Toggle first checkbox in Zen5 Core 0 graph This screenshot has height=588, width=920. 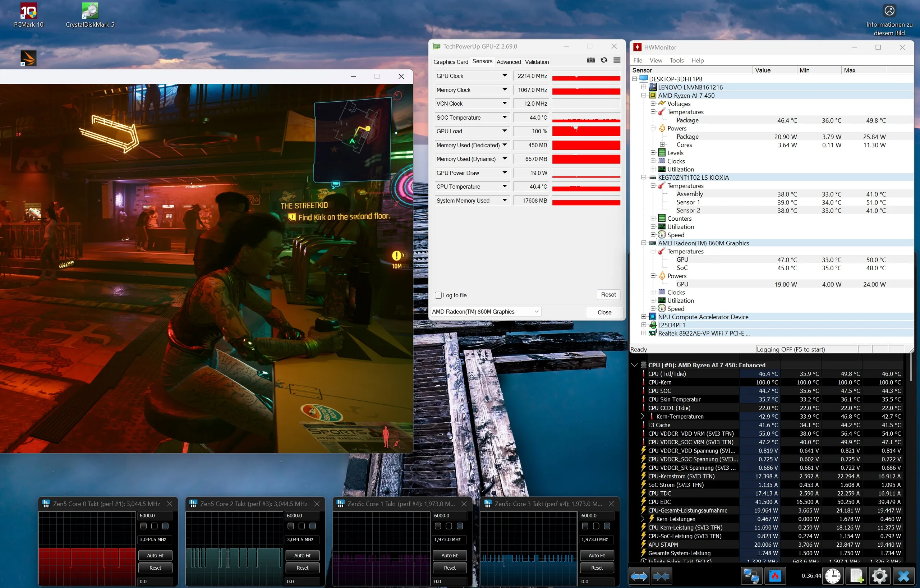[144, 526]
